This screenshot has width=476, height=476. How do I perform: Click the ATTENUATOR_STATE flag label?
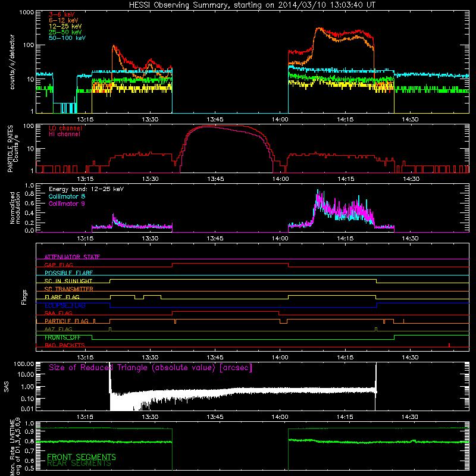72,257
